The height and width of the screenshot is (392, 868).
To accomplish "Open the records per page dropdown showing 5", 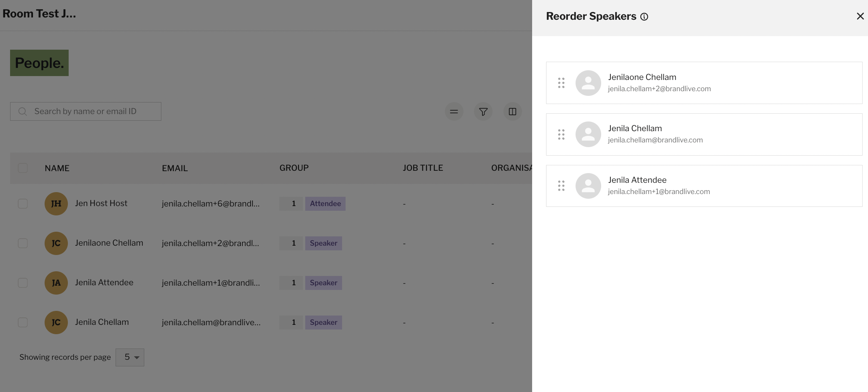I will pos(130,357).
